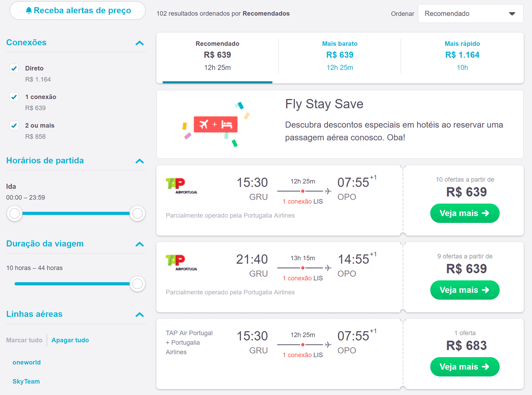Click the plane route icon of first flight
This screenshot has height=395, width=532.
click(328, 191)
